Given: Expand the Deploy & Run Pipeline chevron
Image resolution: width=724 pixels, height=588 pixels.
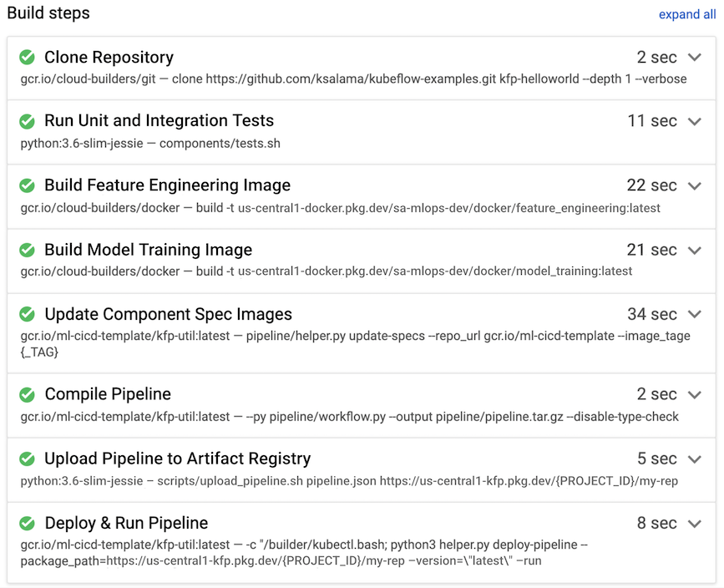Looking at the screenshot, I should tap(695, 524).
